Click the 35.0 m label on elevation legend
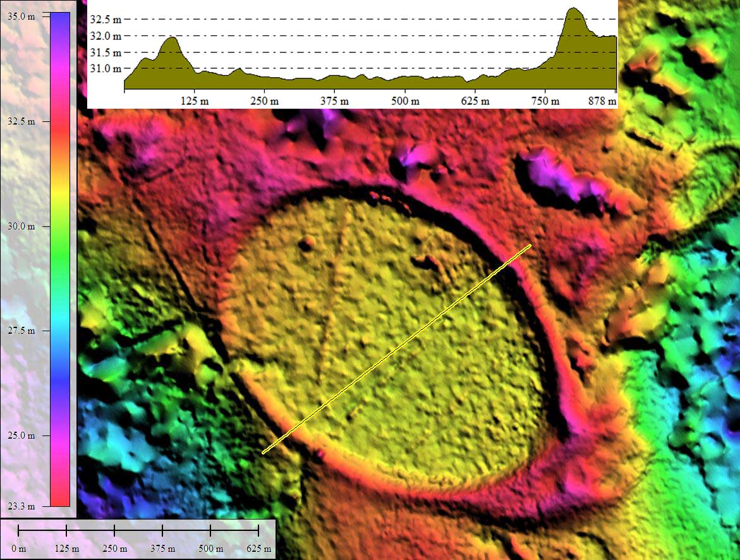740x560 pixels. (21, 16)
